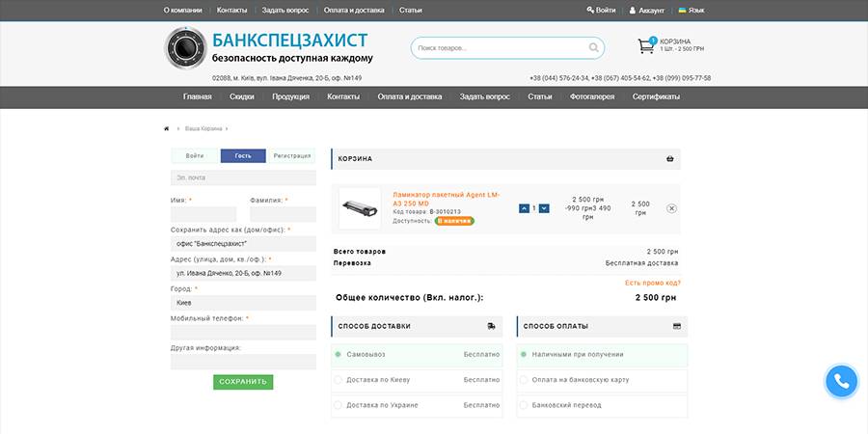Click the Банкспецзахист safe logo

tap(185, 48)
